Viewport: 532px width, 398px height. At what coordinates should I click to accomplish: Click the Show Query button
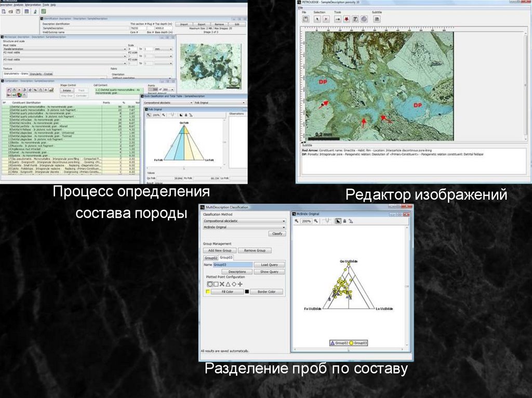click(270, 272)
